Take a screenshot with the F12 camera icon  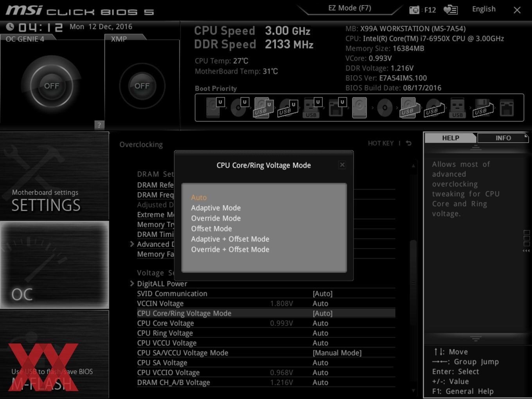pos(414,10)
